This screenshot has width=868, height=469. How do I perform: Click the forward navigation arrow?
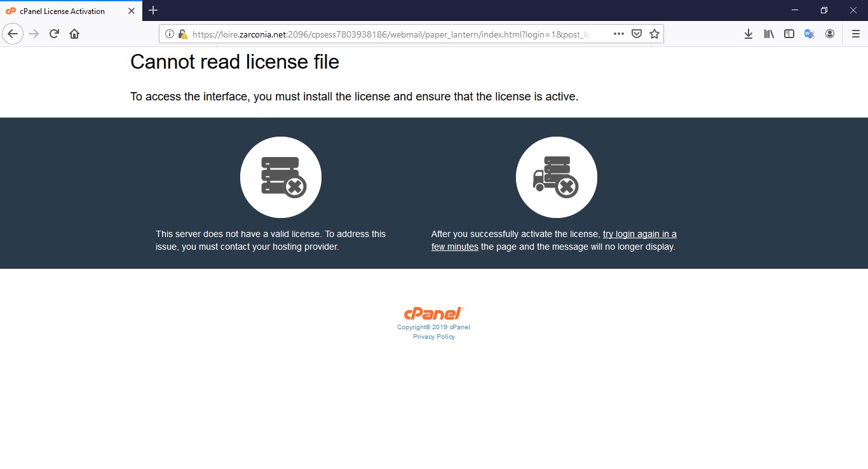coord(34,34)
